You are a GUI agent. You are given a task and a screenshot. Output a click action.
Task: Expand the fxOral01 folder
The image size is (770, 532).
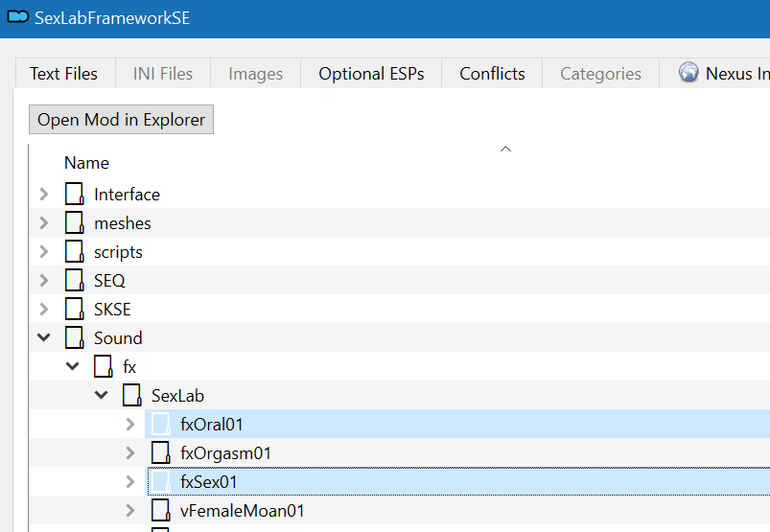click(130, 424)
